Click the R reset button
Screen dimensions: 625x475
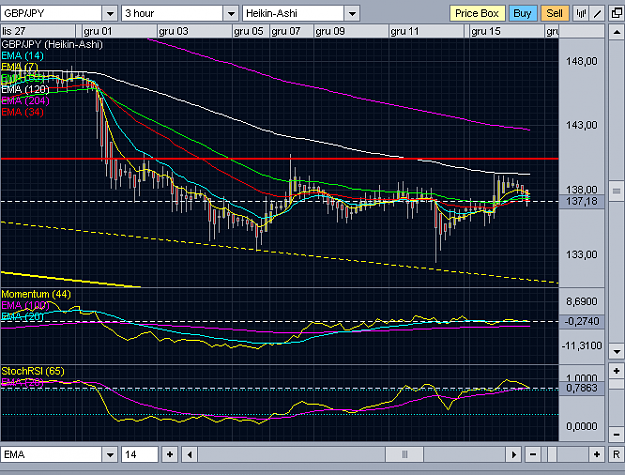pos(616,454)
